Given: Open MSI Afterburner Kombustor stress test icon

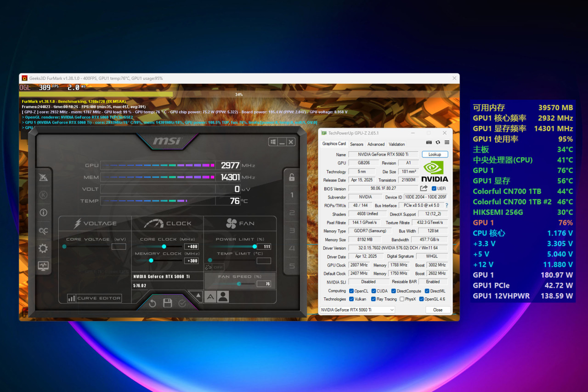Looking at the screenshot, I should (x=43, y=195).
